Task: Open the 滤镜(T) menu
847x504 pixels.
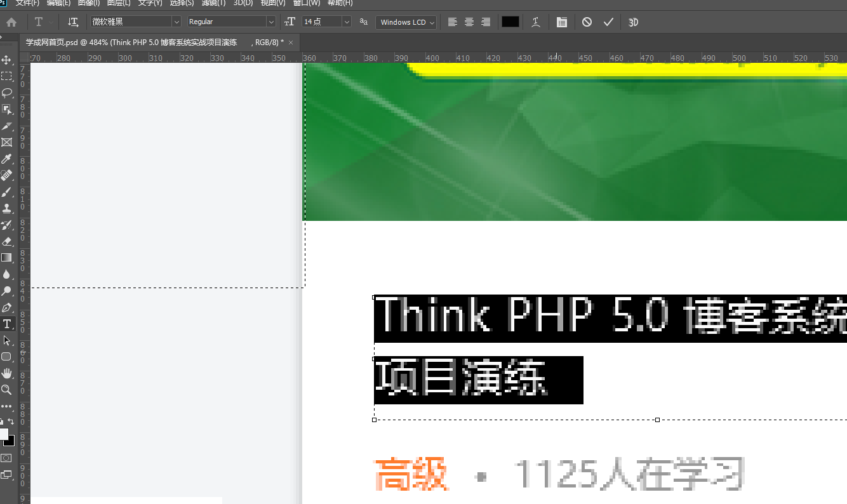Action: 214,3
